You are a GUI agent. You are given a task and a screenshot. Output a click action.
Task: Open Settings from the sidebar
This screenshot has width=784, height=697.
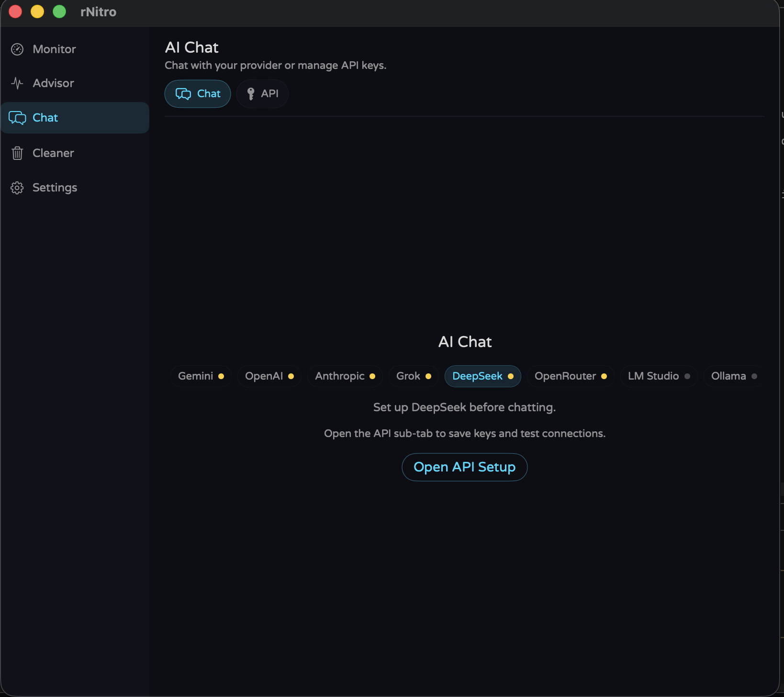pos(75,188)
